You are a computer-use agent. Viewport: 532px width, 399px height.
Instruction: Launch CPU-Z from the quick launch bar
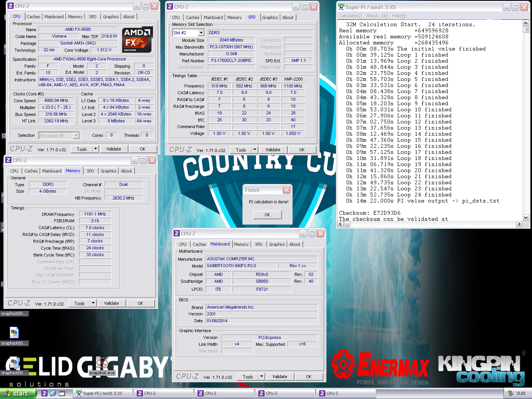(44, 393)
